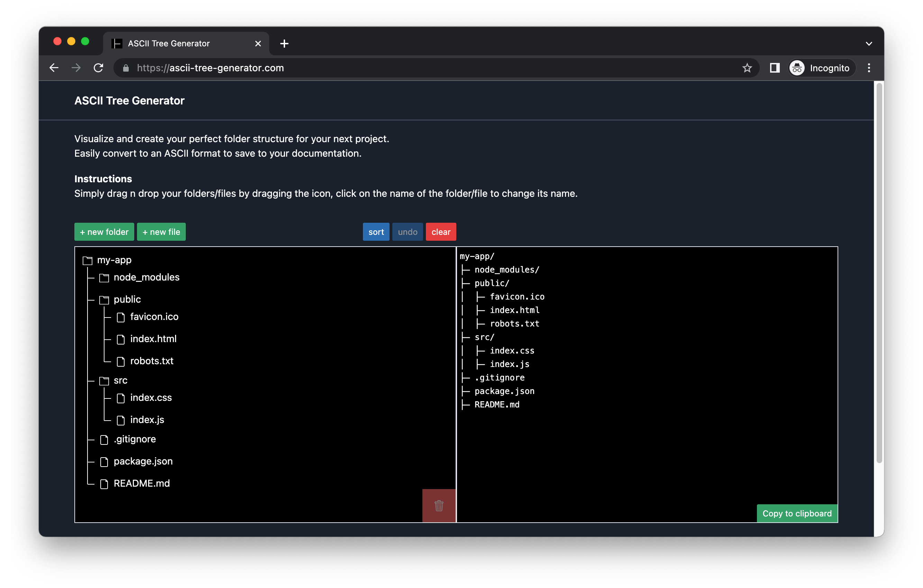Bookmark this page with the star icon
Image resolution: width=923 pixels, height=588 pixels.
point(747,68)
